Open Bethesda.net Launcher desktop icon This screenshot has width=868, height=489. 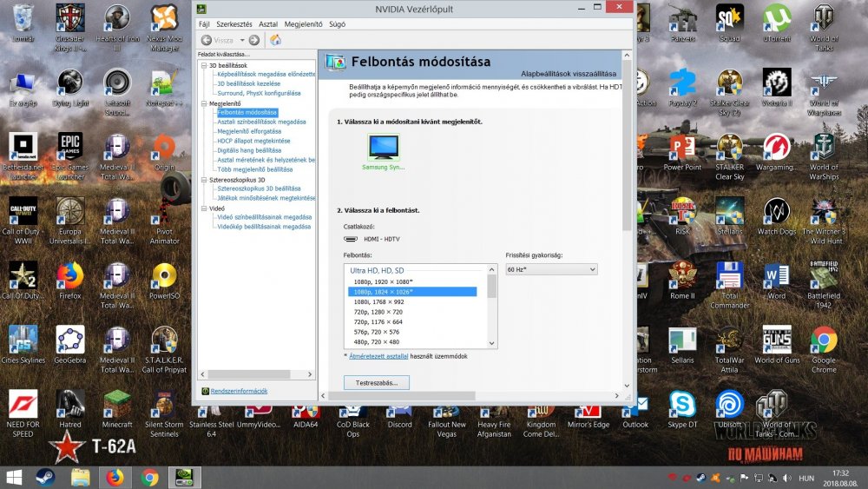(23, 155)
